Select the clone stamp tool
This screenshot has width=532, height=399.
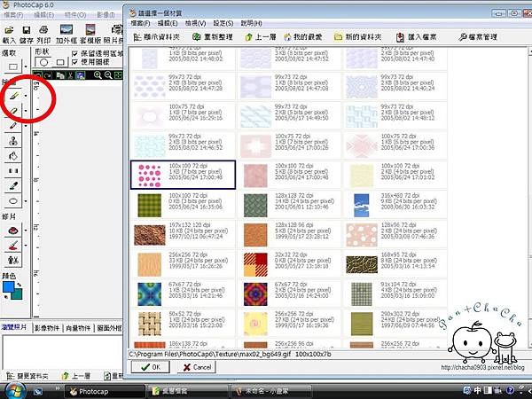point(13,140)
